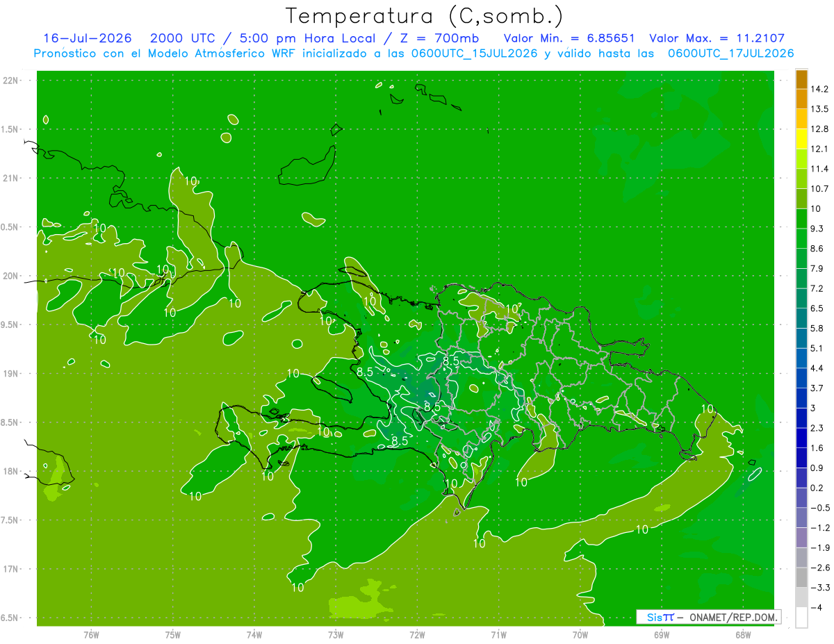Click the "75W" longitude label
Viewport: 834px width, 644px height.
tap(173, 635)
